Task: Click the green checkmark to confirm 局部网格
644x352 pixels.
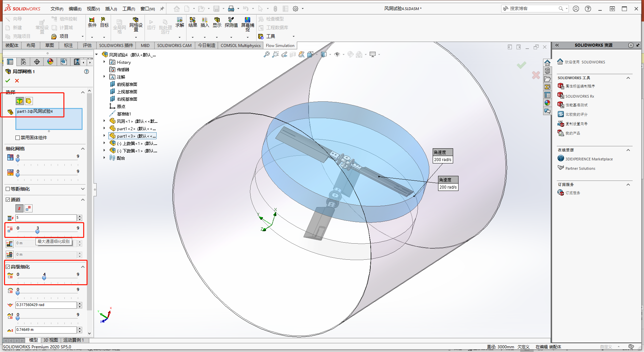Action: coord(7,81)
